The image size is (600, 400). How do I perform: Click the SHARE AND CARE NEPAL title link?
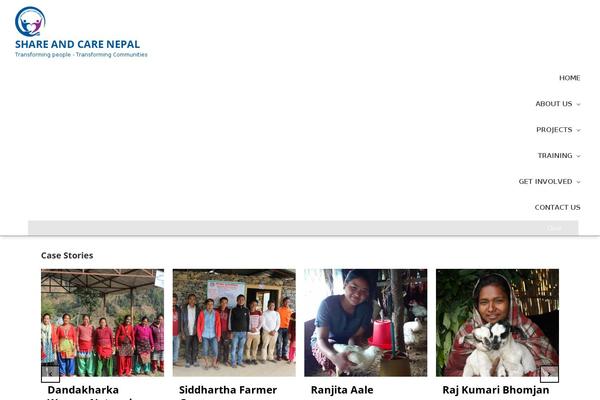[x=77, y=44]
